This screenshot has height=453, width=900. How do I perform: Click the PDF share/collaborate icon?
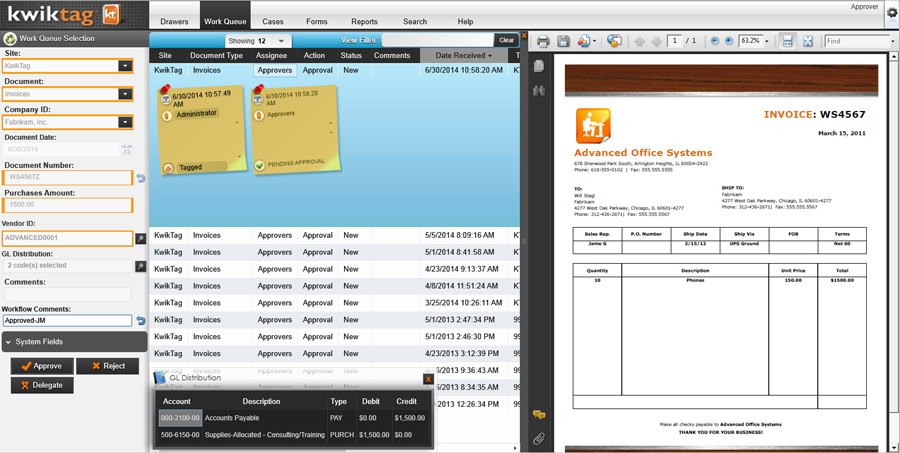tap(584, 41)
